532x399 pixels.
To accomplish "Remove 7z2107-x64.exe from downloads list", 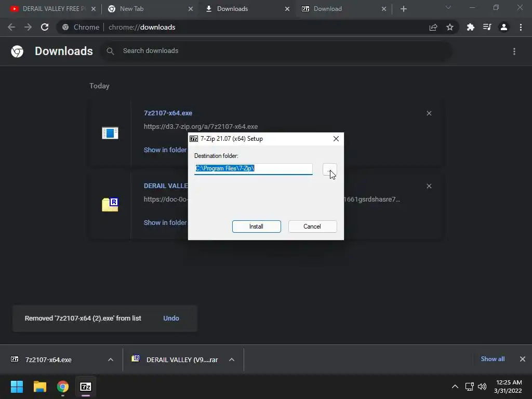I will click(x=429, y=113).
